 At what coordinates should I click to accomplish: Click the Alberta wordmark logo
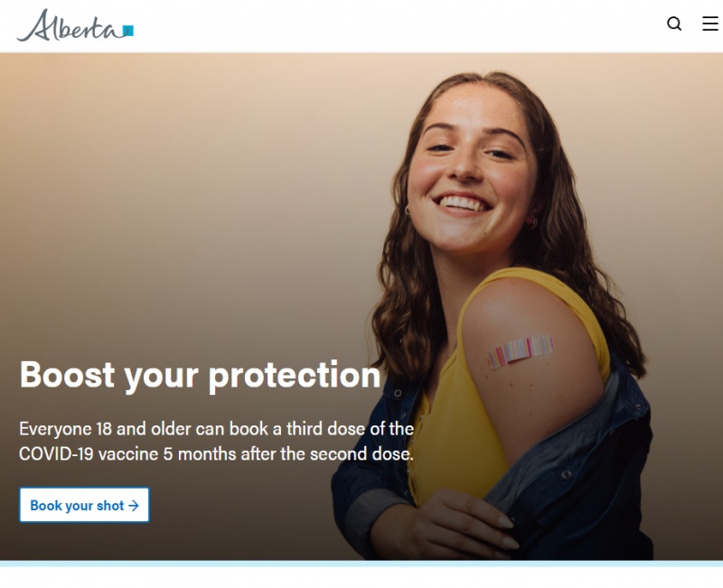click(75, 26)
